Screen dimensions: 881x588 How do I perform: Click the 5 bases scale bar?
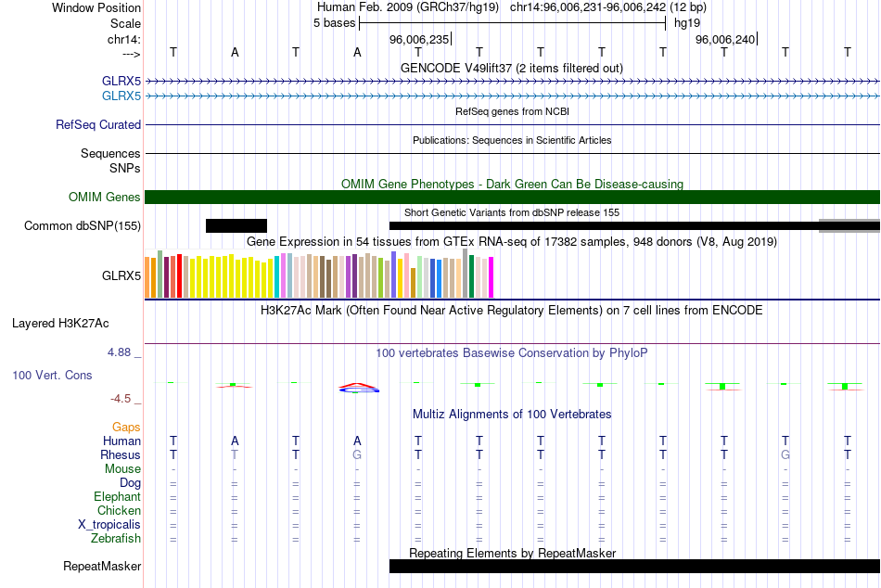[x=512, y=23]
